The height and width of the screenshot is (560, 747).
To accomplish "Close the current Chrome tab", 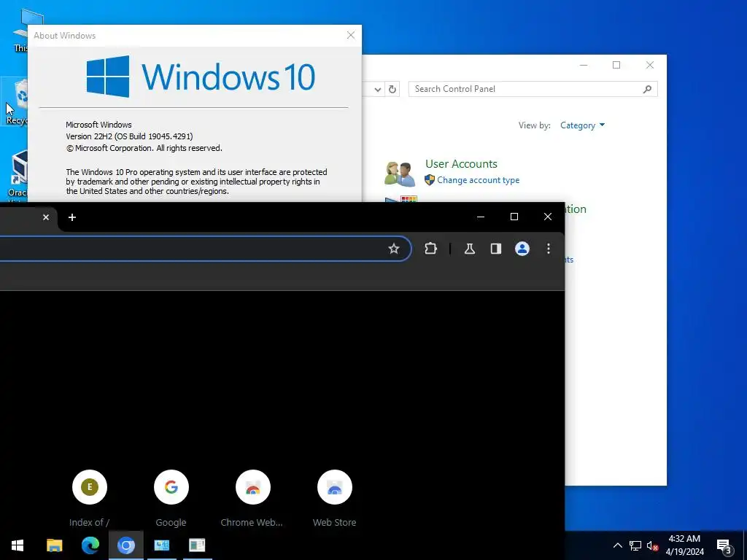I will (x=46, y=217).
